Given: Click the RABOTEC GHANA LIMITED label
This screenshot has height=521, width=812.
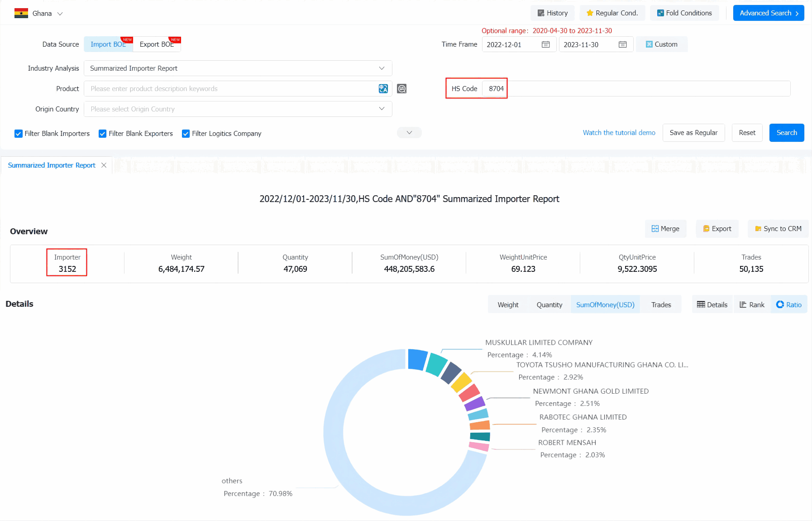Looking at the screenshot, I should coord(583,417).
